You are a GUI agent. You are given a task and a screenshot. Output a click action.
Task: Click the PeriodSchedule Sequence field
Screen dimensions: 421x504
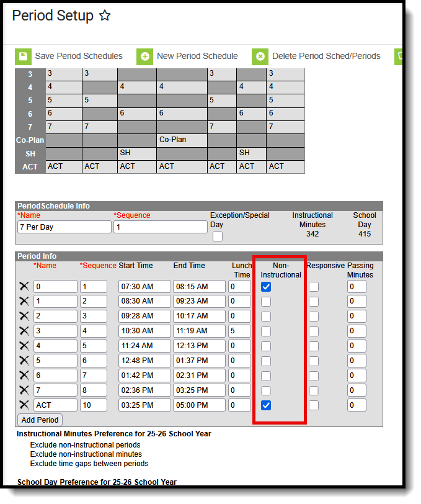click(160, 227)
